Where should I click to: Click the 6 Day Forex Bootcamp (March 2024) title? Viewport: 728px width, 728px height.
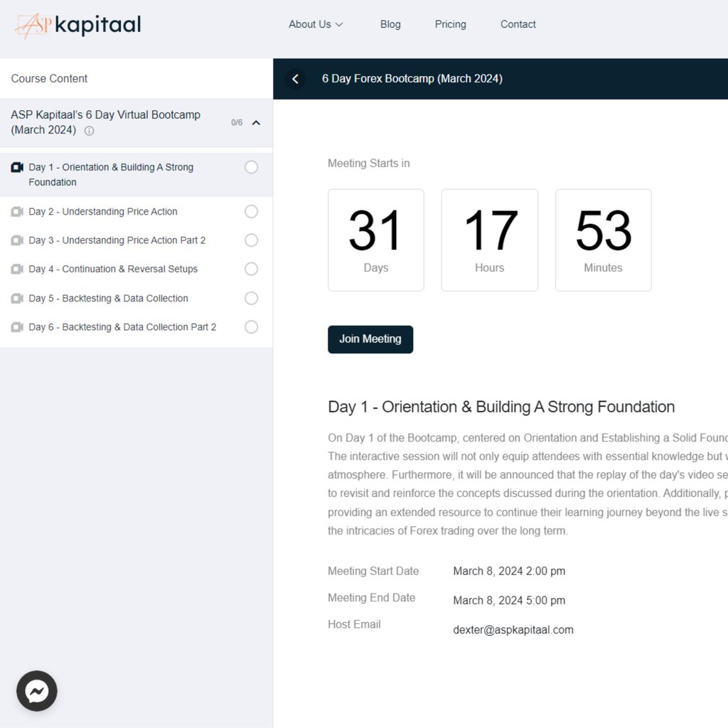coord(412,78)
